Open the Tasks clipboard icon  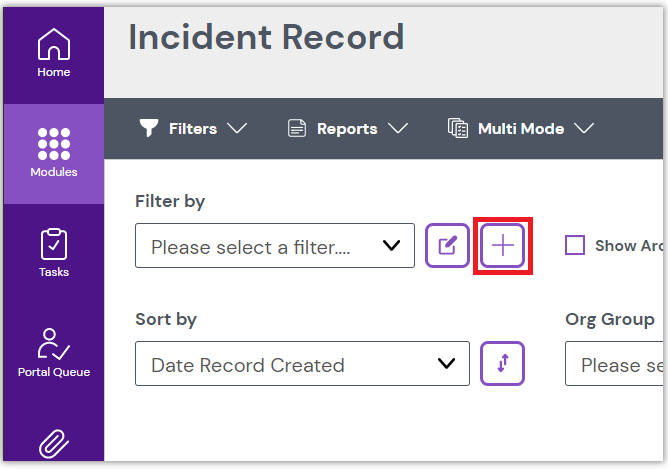54,244
